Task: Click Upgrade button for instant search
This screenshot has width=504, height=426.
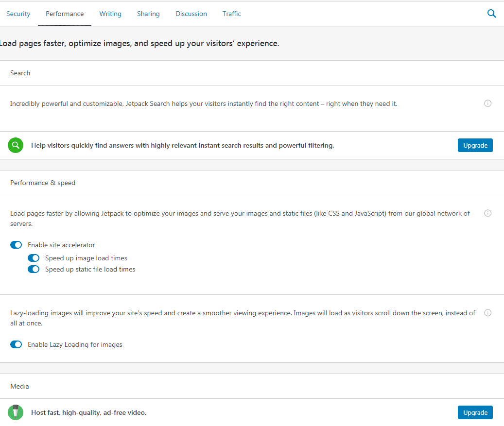Action: pyautogui.click(x=475, y=145)
